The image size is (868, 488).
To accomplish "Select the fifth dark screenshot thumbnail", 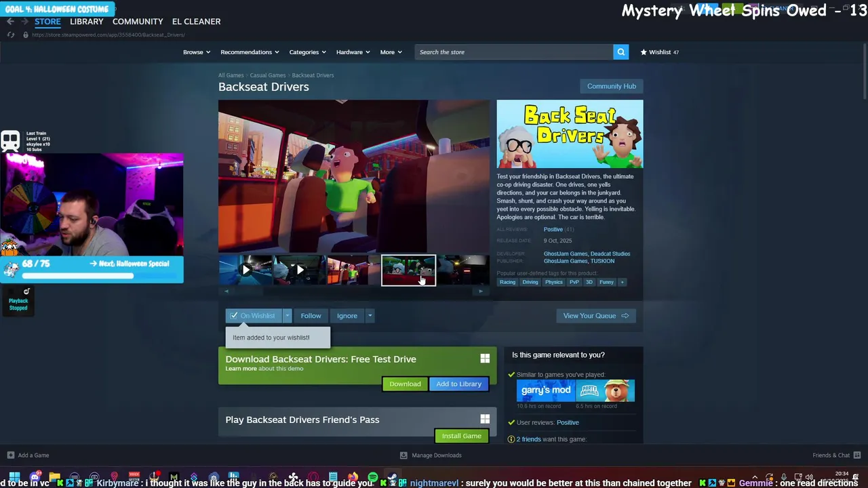I will pyautogui.click(x=463, y=270).
